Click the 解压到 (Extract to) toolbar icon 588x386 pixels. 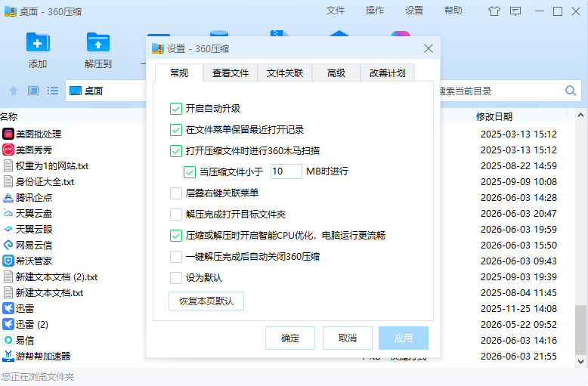[x=98, y=42]
